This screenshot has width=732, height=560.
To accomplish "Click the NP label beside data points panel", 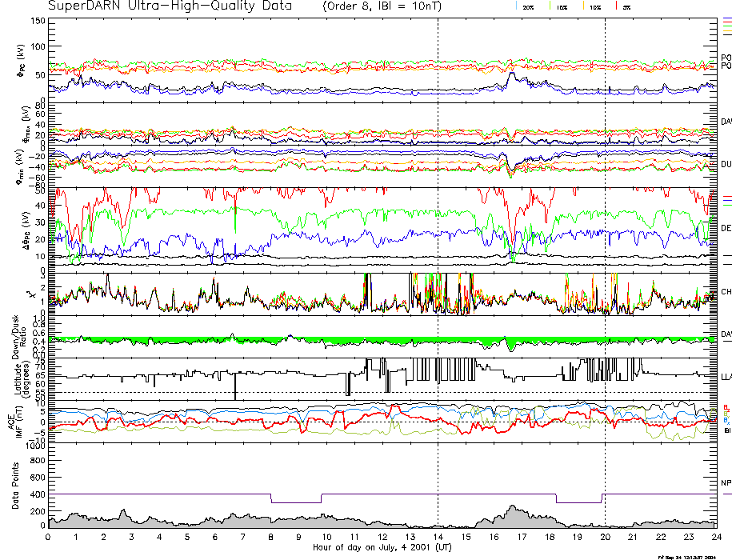I will tap(726, 482).
